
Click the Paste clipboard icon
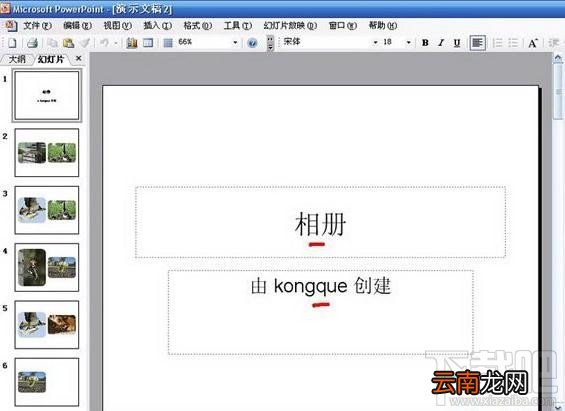[x=68, y=43]
